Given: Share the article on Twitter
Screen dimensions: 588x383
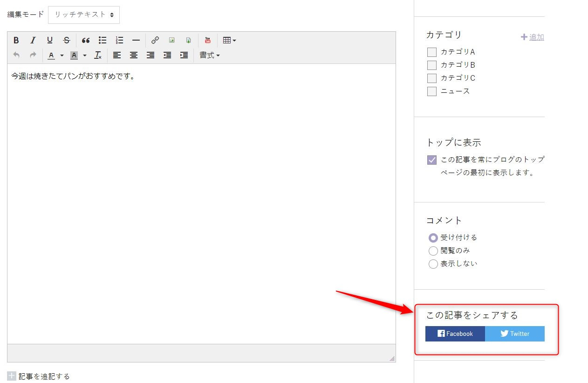Looking at the screenshot, I should point(515,334).
